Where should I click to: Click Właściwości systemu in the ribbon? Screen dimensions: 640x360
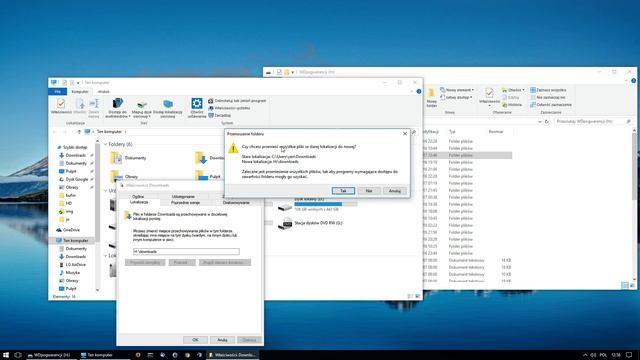click(229, 108)
